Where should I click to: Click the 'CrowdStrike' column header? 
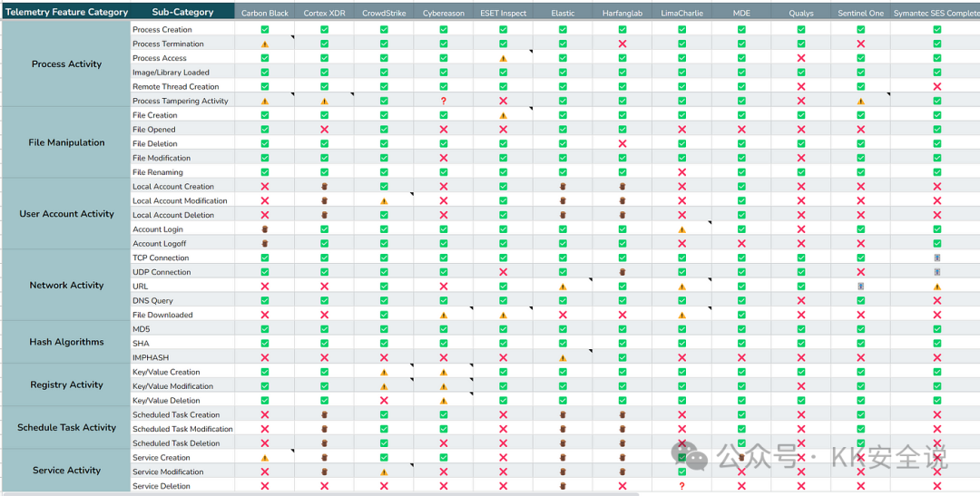(x=384, y=13)
